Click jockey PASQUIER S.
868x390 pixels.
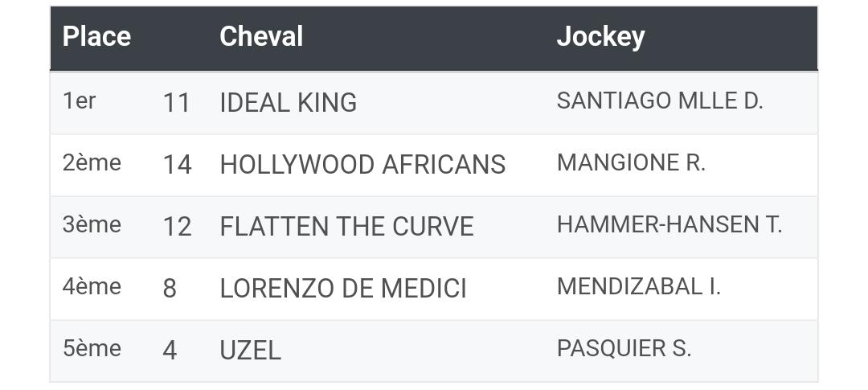click(x=624, y=349)
